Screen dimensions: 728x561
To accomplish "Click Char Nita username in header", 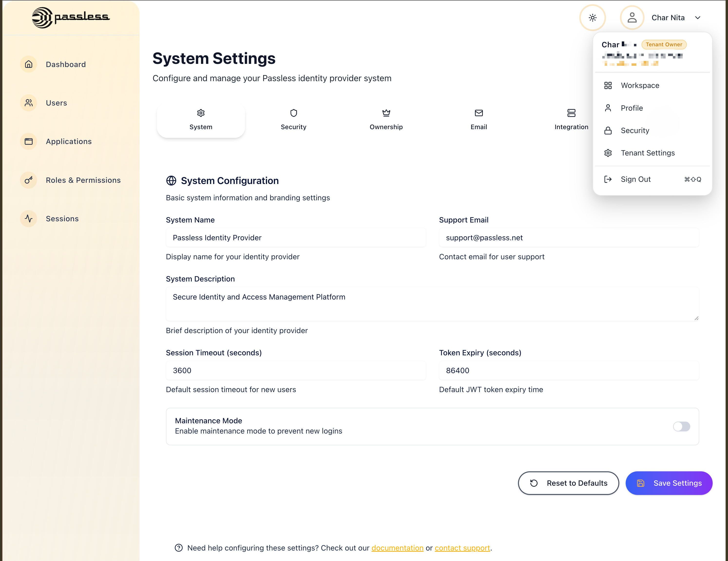I will (668, 18).
